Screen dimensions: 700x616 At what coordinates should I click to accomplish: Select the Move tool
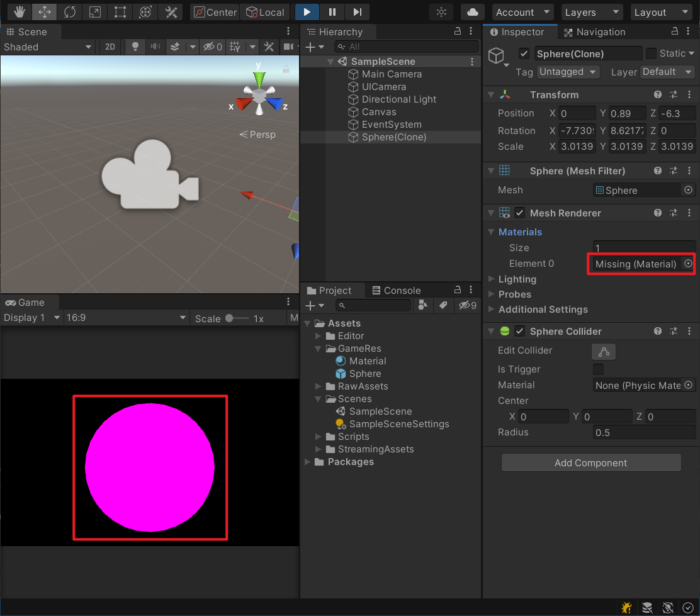(x=44, y=11)
